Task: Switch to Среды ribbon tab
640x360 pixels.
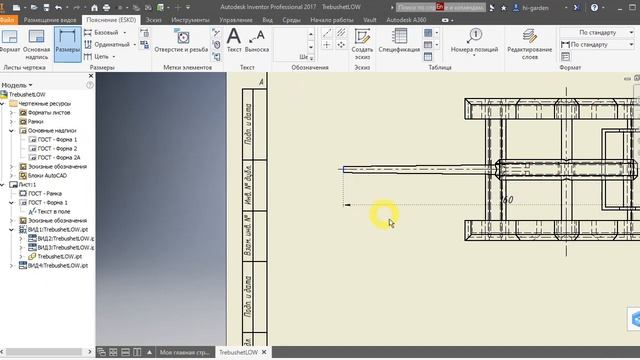Action: pyautogui.click(x=291, y=20)
